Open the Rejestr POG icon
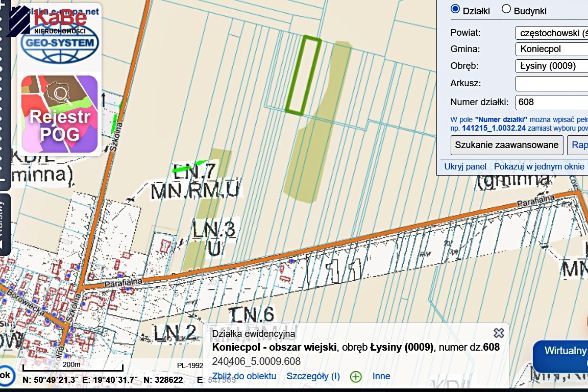This screenshot has width=588, height=392. point(59,114)
